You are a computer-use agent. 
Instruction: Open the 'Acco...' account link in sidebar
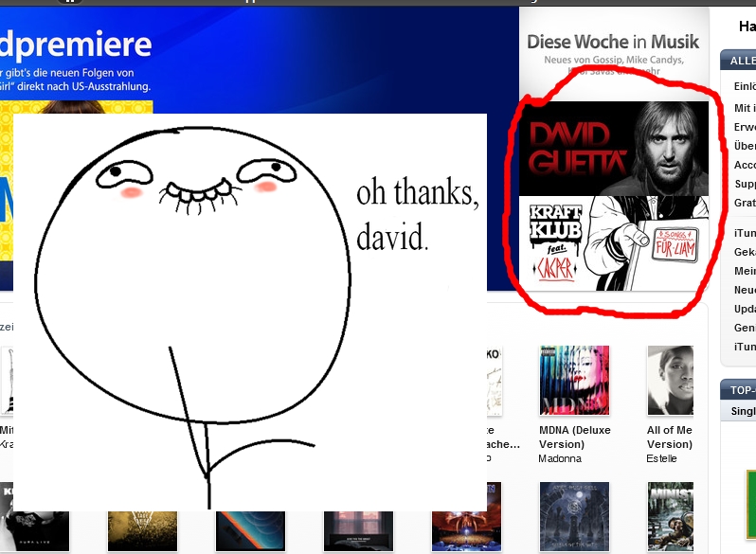point(745,164)
